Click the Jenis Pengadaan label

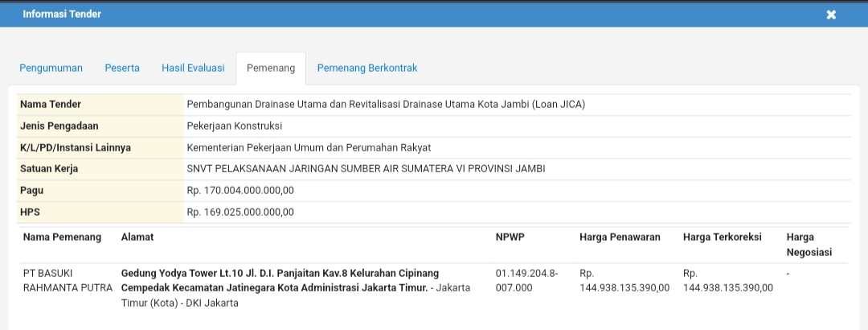pyautogui.click(x=59, y=126)
